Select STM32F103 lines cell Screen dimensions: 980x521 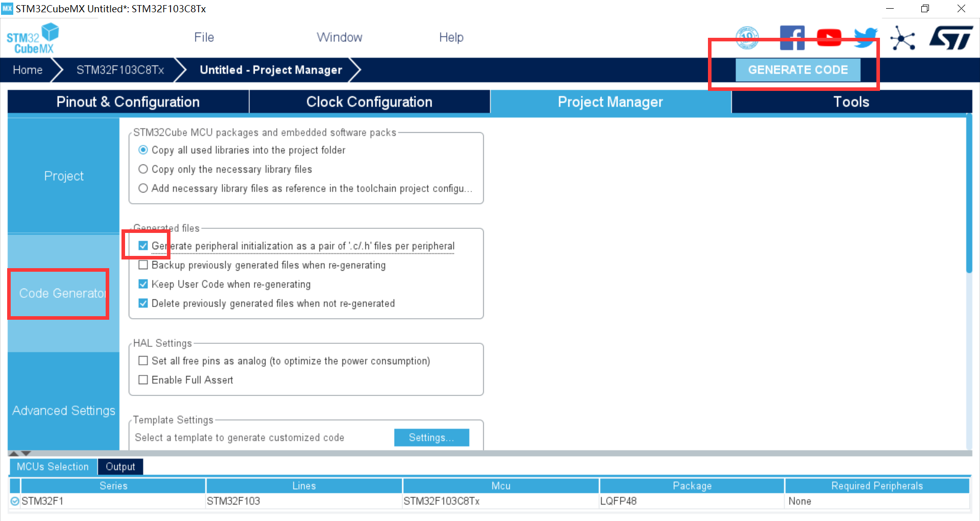(304, 501)
